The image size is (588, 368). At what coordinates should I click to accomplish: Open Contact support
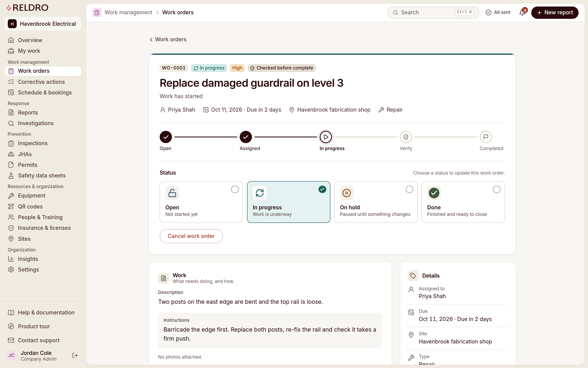43,340
